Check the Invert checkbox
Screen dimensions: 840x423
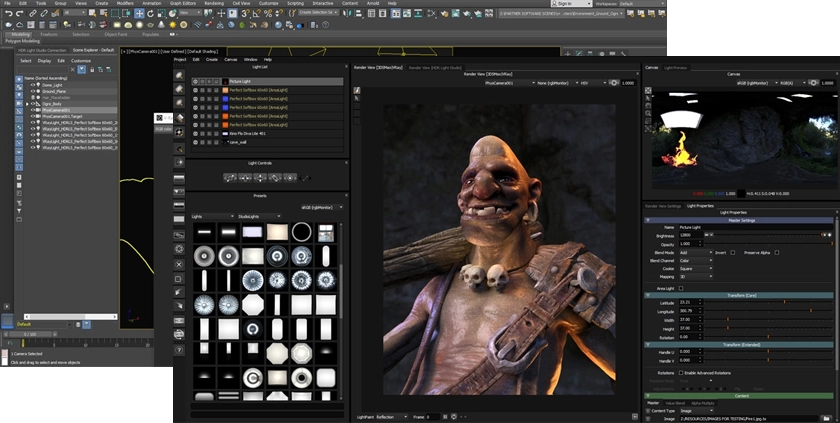[x=732, y=253]
